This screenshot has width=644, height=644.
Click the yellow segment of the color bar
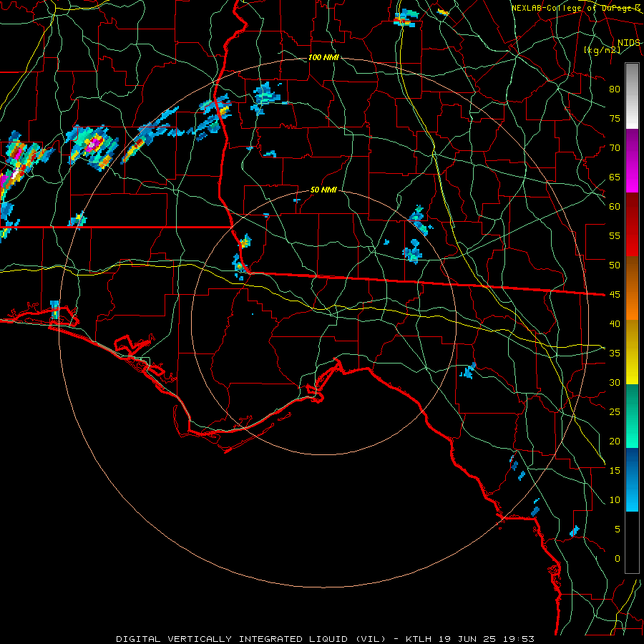pyautogui.click(x=632, y=352)
